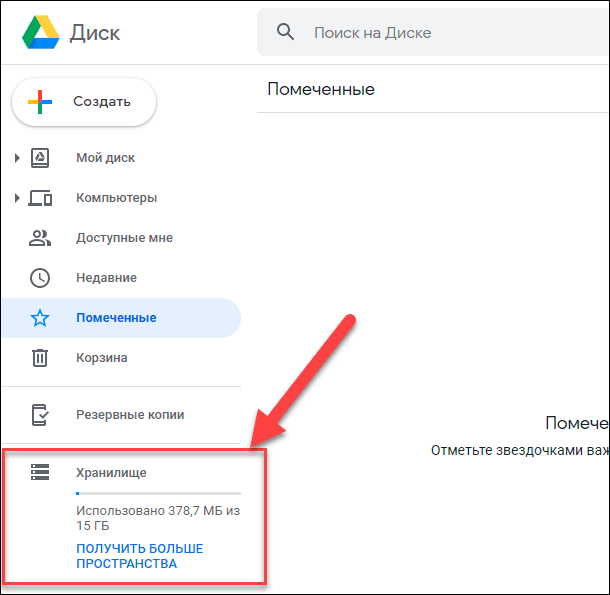This screenshot has height=595, width=610.
Task: Click the Помеченные star icon
Action: click(40, 318)
